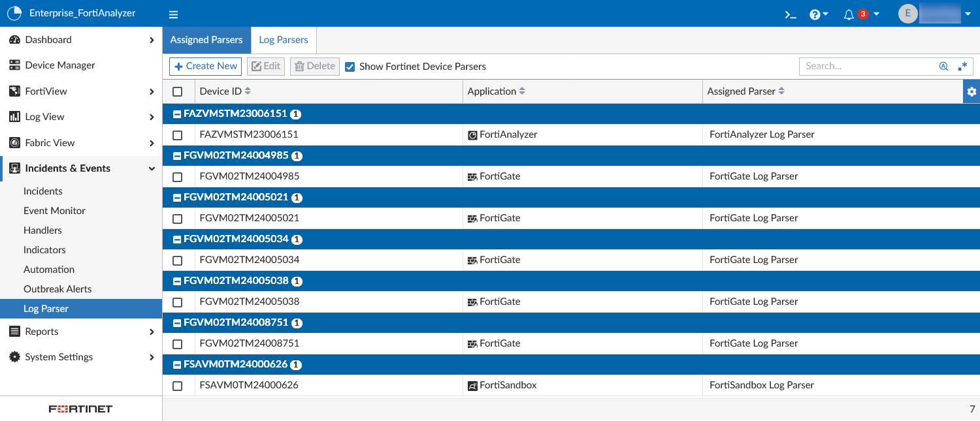Click the Enterprise_FortiAnalyzer logo icon
980x421 pixels.
pyautogui.click(x=14, y=13)
